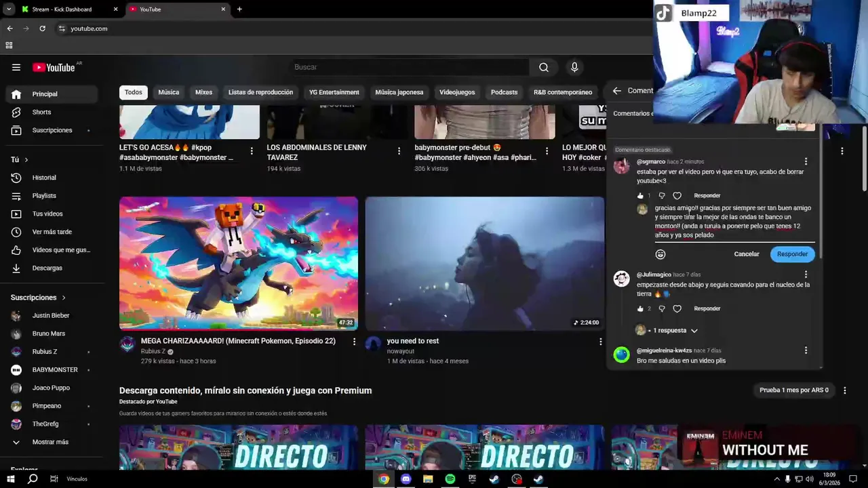This screenshot has width=868, height=488.
Task: Click Prueba 1 mes por ARS 0
Action: 794,390
